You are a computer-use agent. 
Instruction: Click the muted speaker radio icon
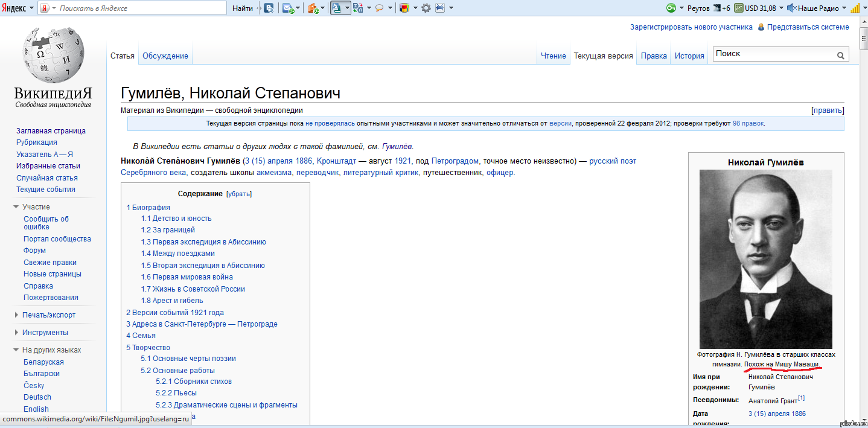pos(791,8)
